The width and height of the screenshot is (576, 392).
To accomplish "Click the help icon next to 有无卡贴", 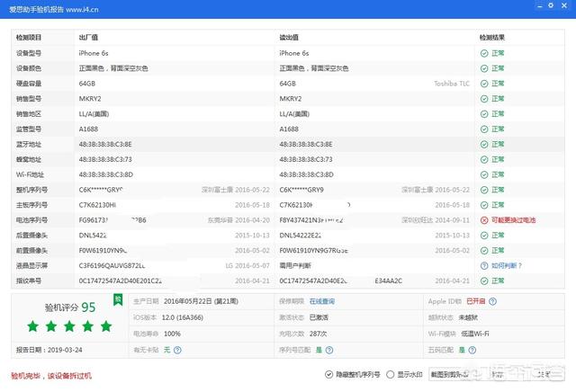I will click(x=177, y=350).
